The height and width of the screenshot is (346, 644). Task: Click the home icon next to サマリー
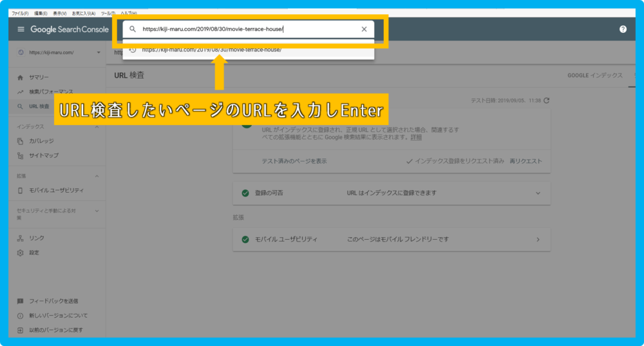click(x=20, y=77)
